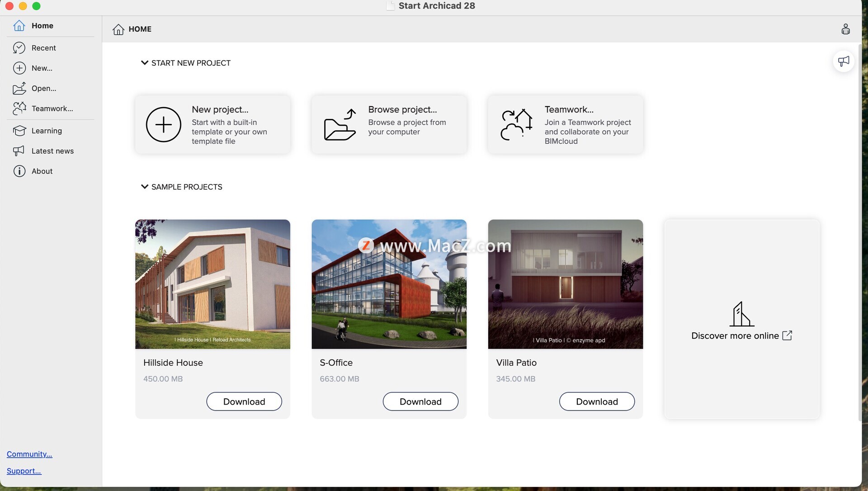
Task: Click the Browse project... card title
Action: (x=402, y=109)
